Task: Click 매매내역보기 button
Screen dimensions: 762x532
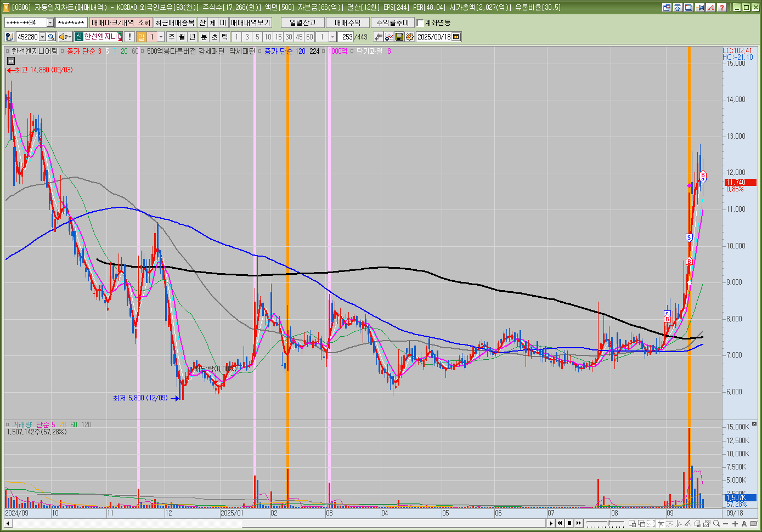Action: [x=251, y=22]
